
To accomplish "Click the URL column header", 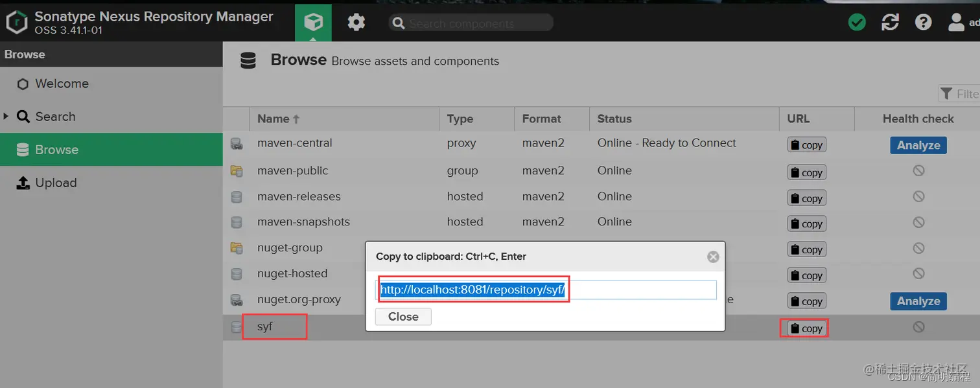I will [817, 119].
